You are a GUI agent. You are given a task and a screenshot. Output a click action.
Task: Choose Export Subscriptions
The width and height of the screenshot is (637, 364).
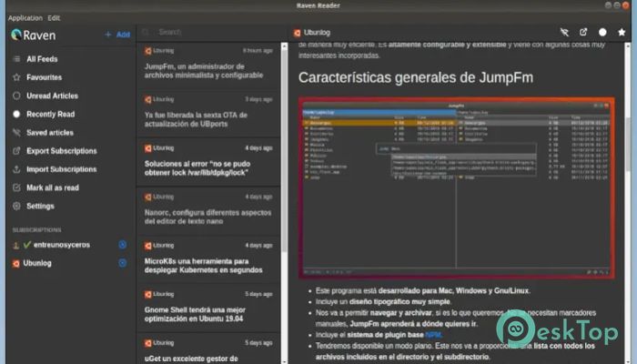tap(61, 151)
